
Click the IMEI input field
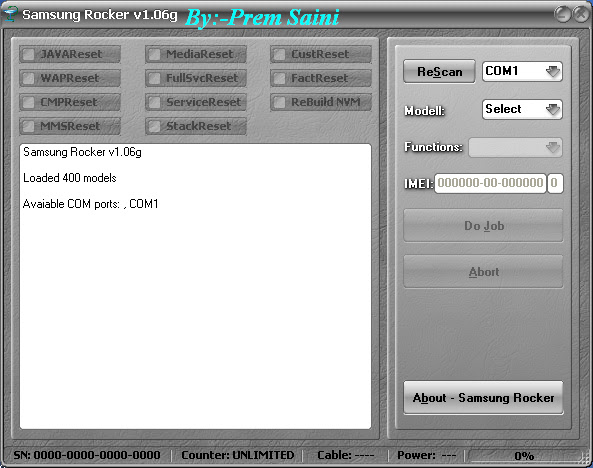click(490, 183)
